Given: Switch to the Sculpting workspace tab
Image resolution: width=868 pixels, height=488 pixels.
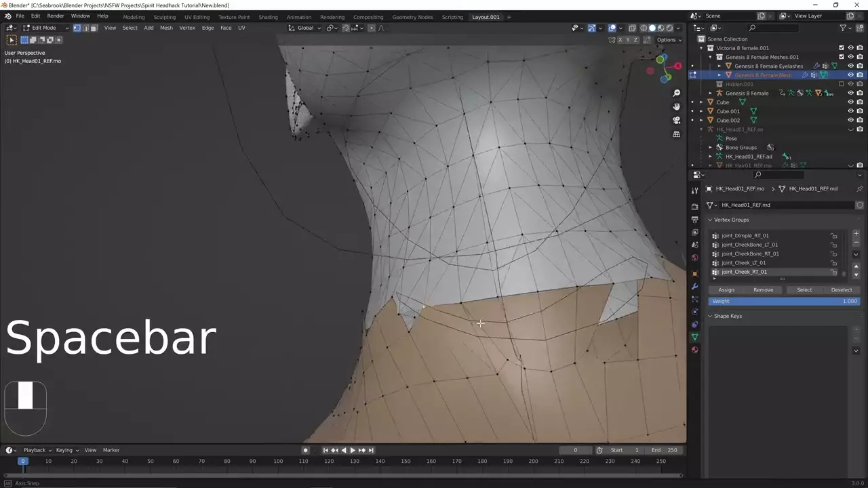Looking at the screenshot, I should click(164, 17).
